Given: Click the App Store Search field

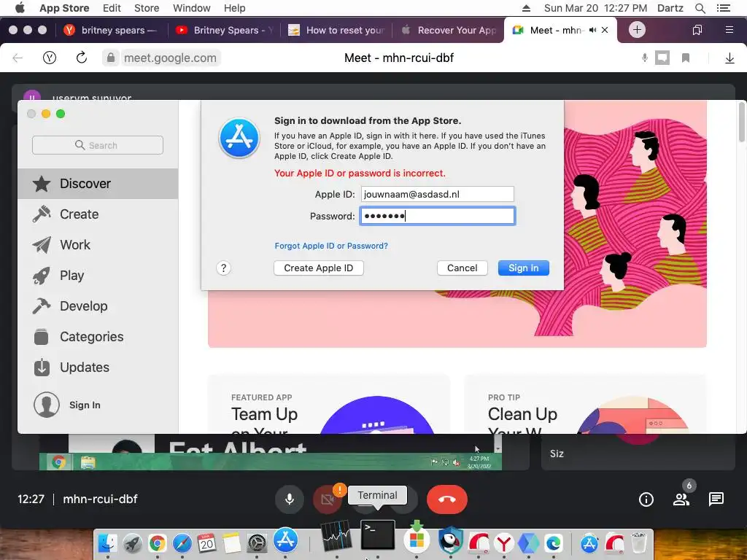Looking at the screenshot, I should coord(98,145).
